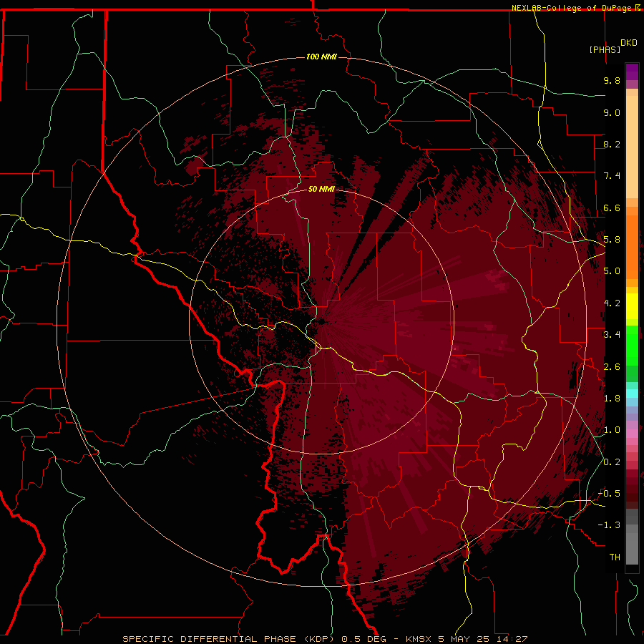Viewport: 644px width, 644px height.
Task: Click the 100 NMI range ring label
Action: point(321,57)
